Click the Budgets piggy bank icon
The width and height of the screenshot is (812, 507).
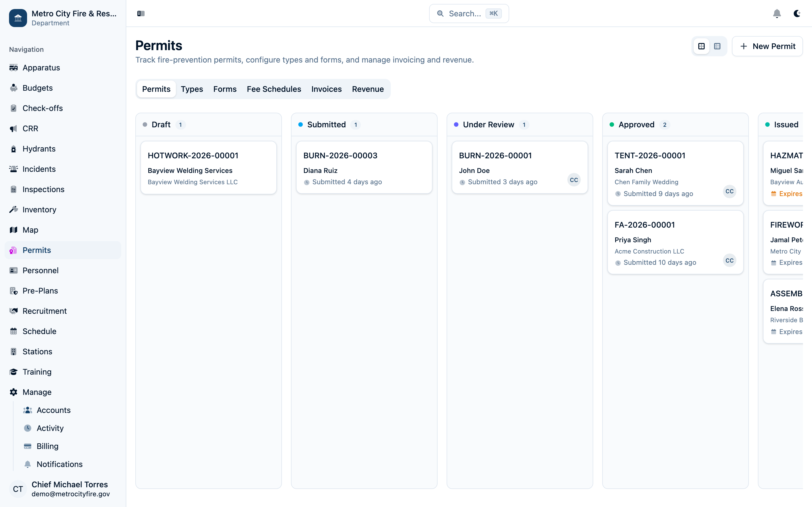(14, 88)
